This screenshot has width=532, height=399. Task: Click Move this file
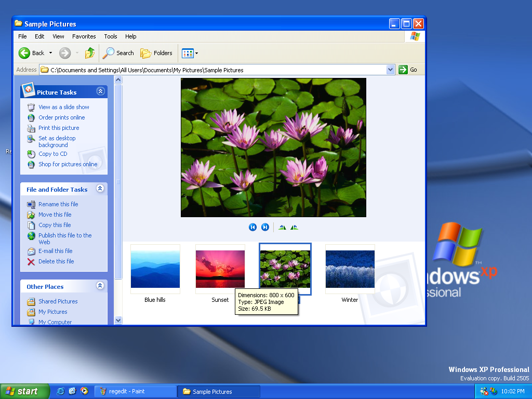(x=55, y=215)
